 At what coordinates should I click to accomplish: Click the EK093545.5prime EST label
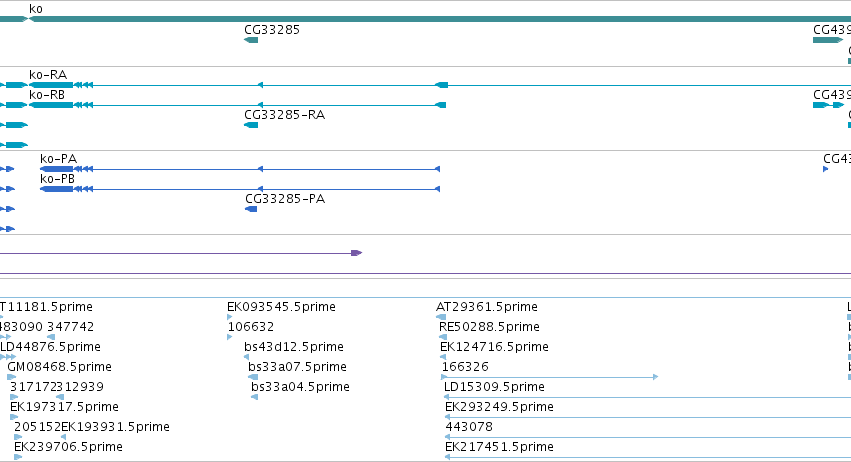[281, 307]
